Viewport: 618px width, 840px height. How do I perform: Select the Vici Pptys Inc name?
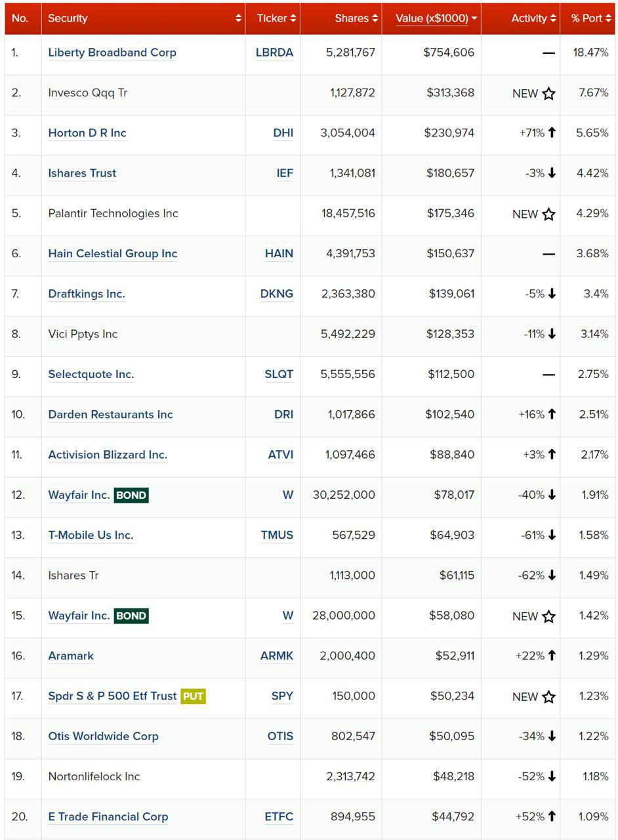(83, 334)
